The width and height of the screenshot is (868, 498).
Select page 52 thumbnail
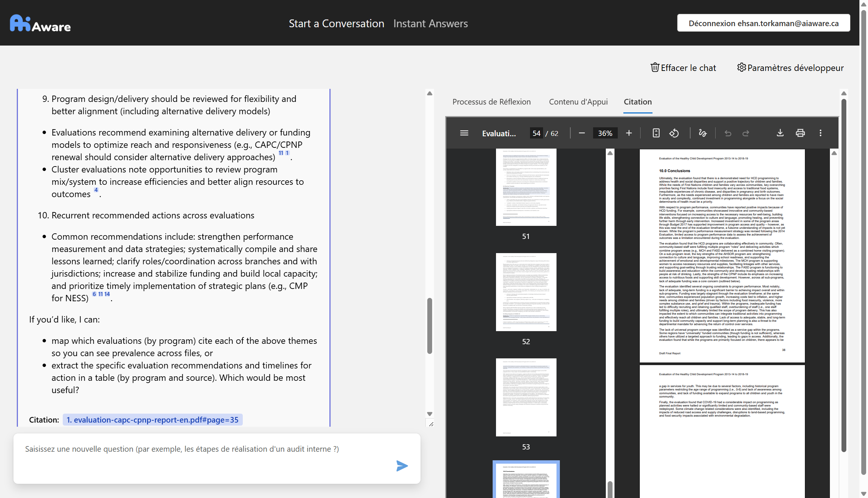click(526, 292)
